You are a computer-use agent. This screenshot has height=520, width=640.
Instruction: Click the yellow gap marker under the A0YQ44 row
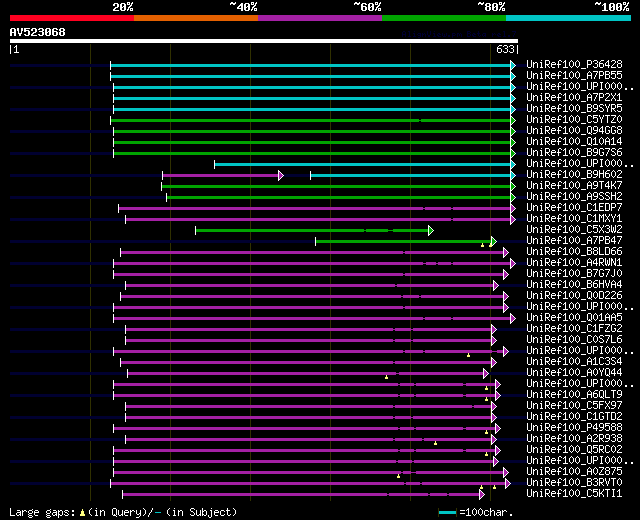click(x=387, y=377)
